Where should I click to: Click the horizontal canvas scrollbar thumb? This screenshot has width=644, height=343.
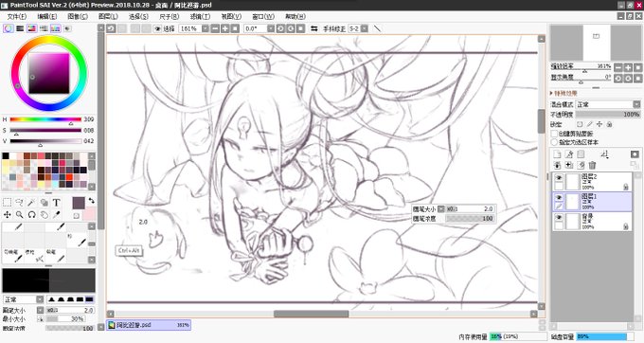click(311, 314)
